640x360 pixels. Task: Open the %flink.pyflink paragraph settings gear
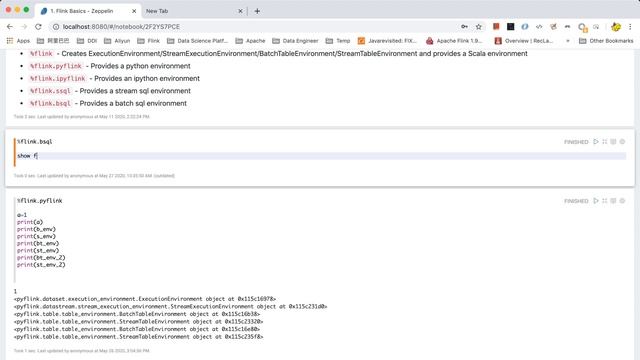622,201
